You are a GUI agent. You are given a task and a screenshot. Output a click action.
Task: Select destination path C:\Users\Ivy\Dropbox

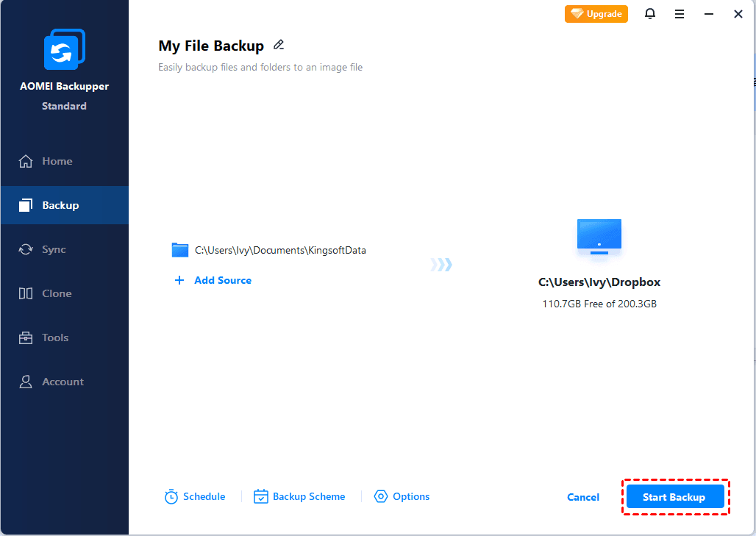tap(599, 282)
